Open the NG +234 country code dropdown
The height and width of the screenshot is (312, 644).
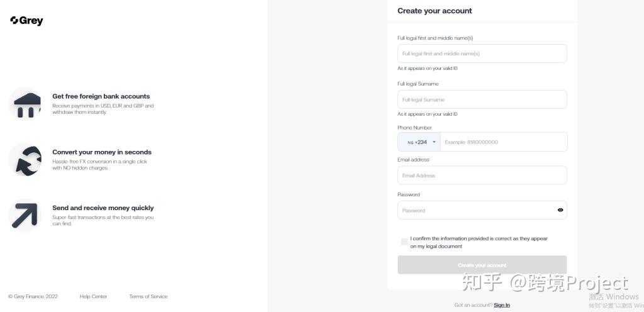coord(419,142)
